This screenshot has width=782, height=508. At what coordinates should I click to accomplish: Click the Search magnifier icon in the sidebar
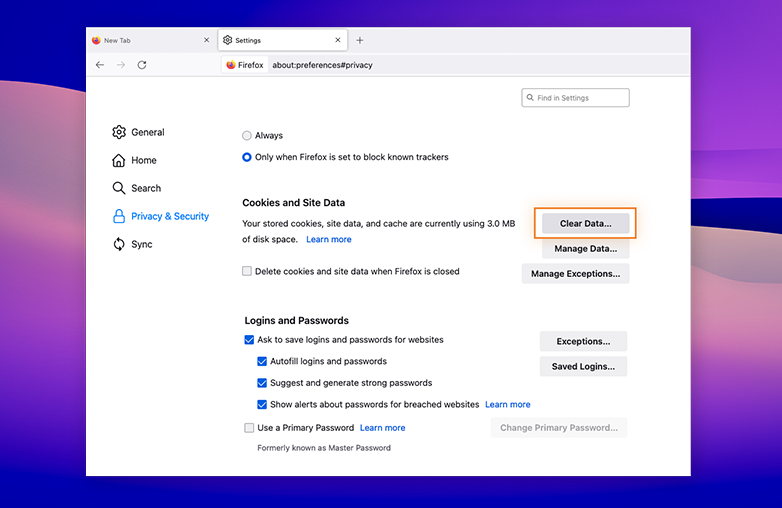119,188
